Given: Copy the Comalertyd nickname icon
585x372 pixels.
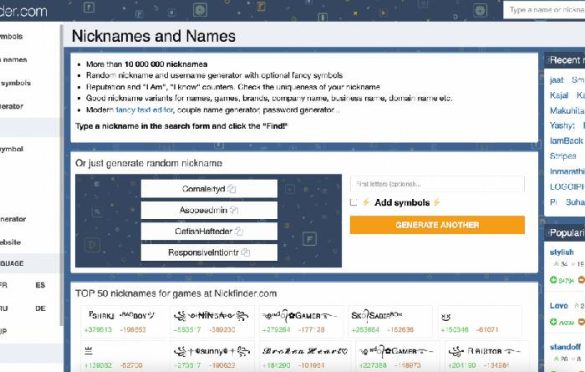Looking at the screenshot, I should point(232,189).
